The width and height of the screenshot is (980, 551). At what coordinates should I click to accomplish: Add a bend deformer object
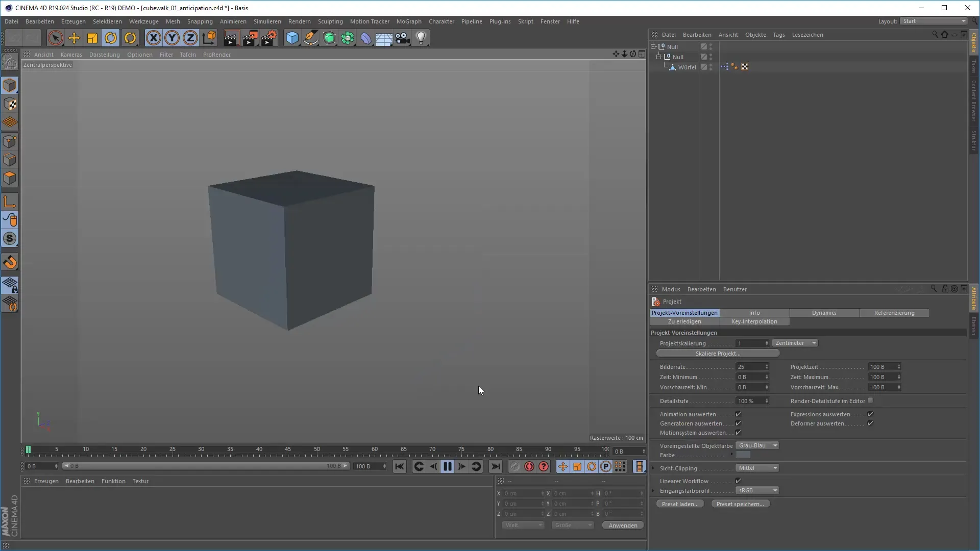pyautogui.click(x=366, y=38)
